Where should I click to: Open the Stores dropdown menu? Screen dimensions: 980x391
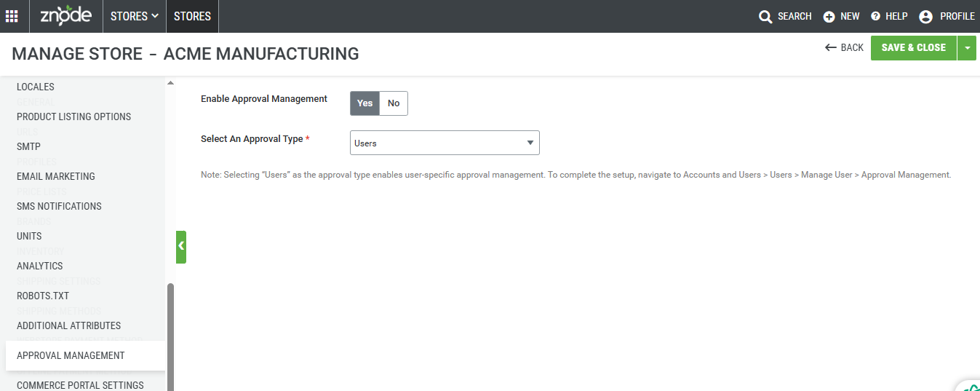[135, 16]
